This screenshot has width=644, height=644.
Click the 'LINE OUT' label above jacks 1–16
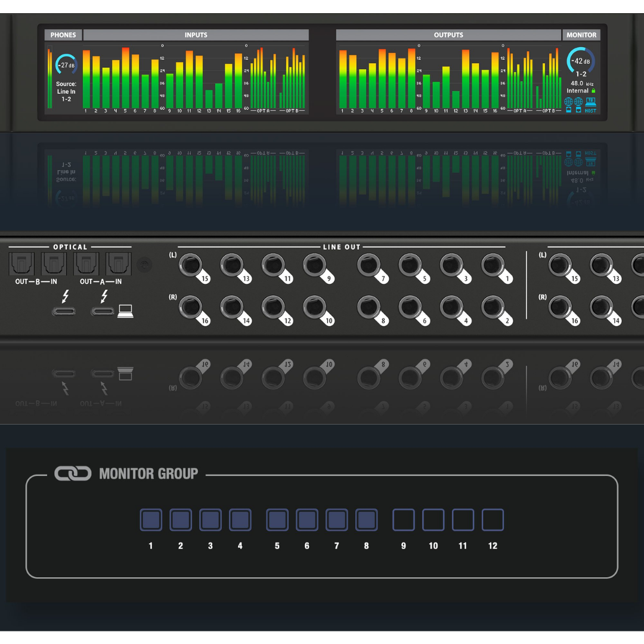pos(342,247)
